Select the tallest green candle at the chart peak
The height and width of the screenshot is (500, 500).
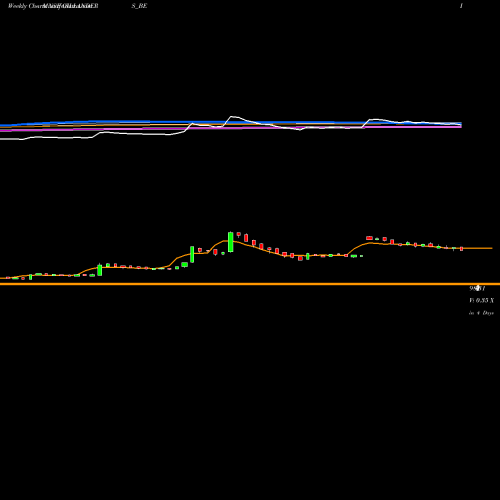pyautogui.click(x=230, y=242)
